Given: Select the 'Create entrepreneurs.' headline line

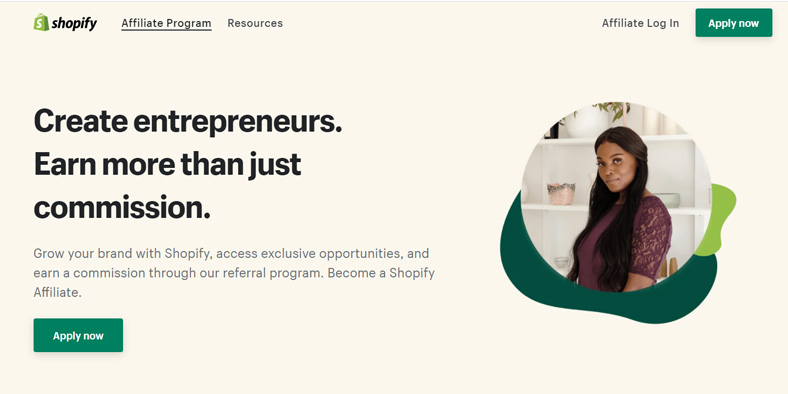Looking at the screenshot, I should coord(187,121).
